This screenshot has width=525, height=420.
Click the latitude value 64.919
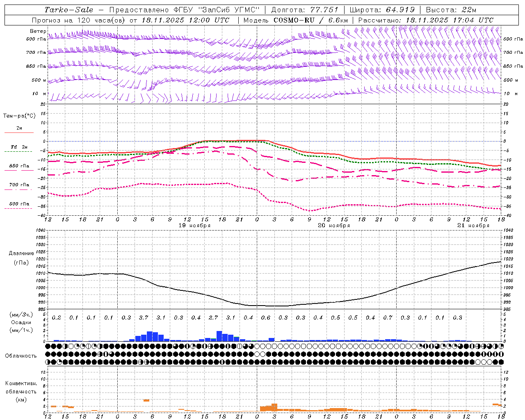401,10
